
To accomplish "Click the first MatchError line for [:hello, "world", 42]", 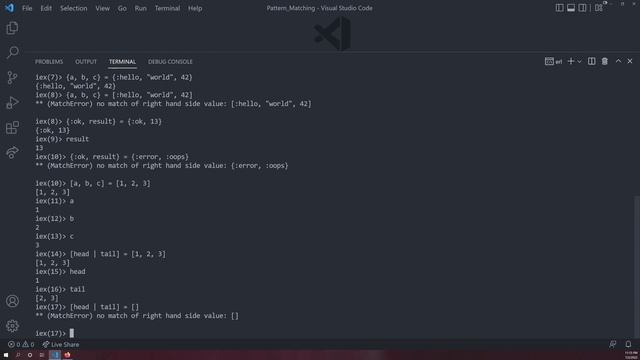I will (173, 104).
